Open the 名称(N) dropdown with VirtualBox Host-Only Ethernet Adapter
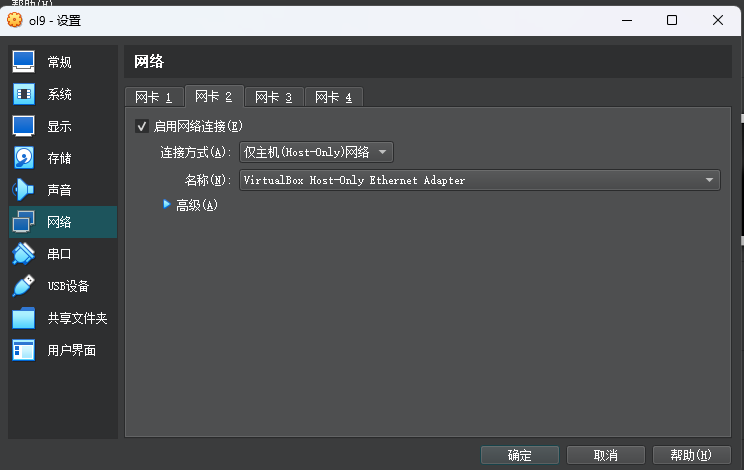744x470 pixels. coord(480,180)
